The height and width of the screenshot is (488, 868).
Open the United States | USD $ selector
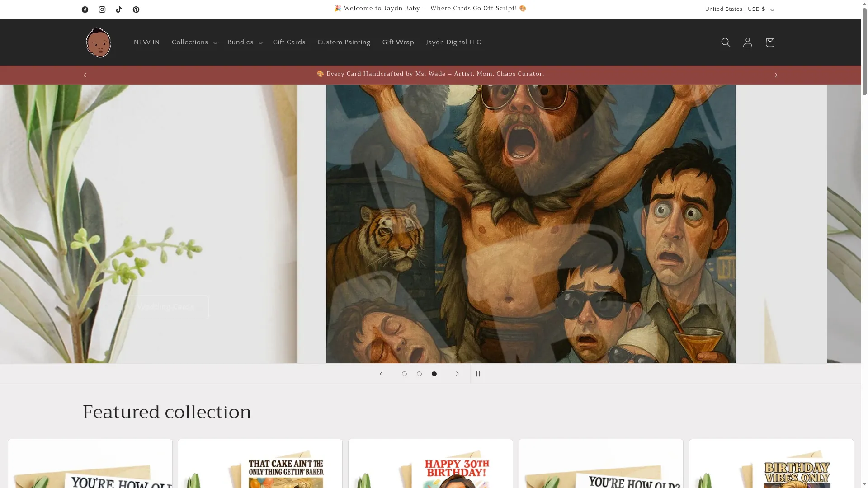coord(740,9)
